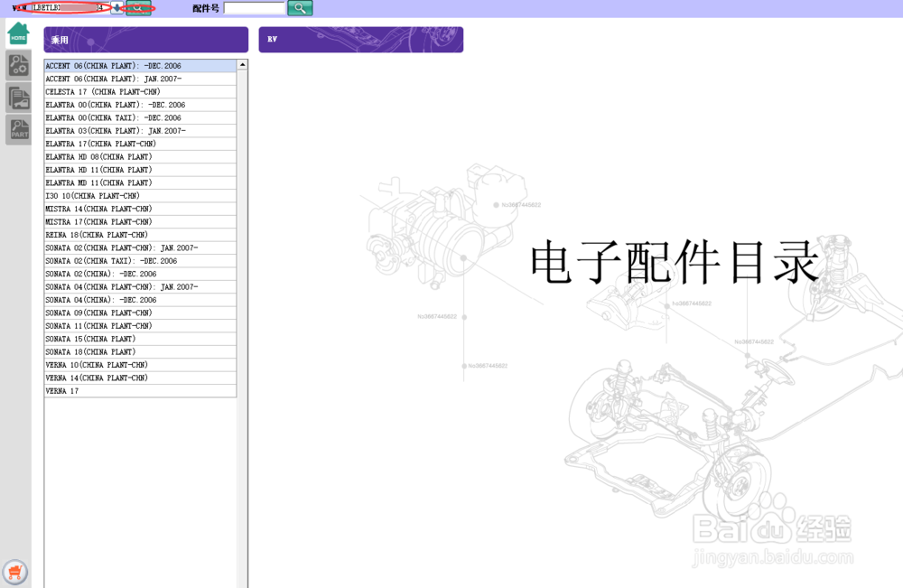The image size is (903, 588).
Task: Select ACCENT 06(CHINA PLANT): -DEC.2006
Action: (140, 66)
